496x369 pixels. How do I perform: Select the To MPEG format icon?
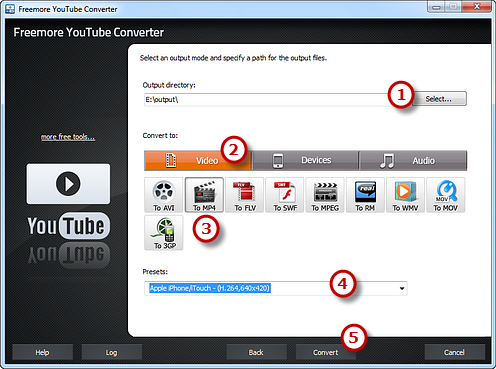[325, 195]
